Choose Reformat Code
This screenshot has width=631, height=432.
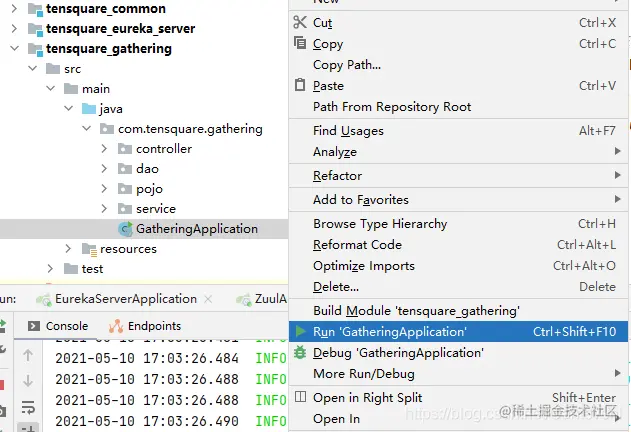(458, 244)
